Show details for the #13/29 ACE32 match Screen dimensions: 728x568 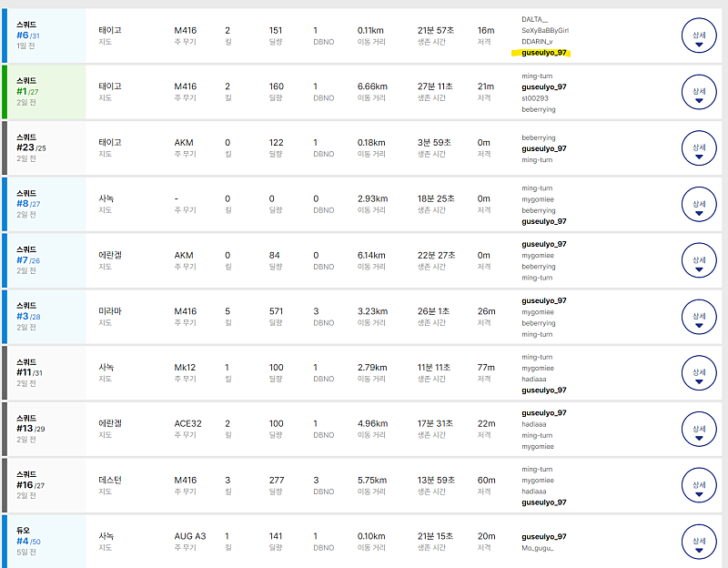coord(699,429)
